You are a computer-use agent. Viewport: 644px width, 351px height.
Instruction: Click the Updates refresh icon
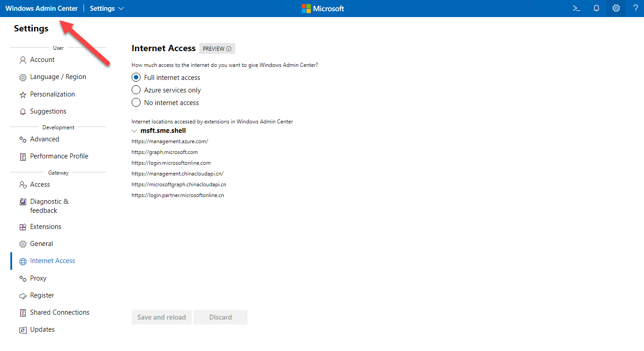tap(23, 330)
